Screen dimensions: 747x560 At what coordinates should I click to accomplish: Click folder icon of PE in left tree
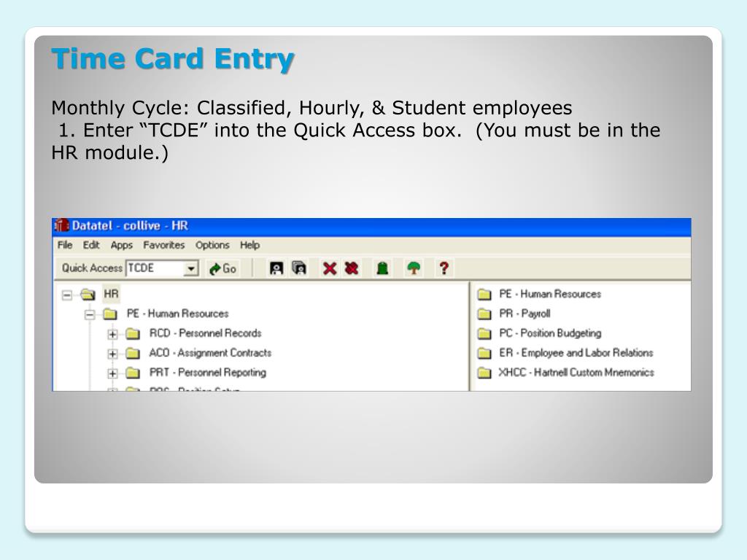110,314
